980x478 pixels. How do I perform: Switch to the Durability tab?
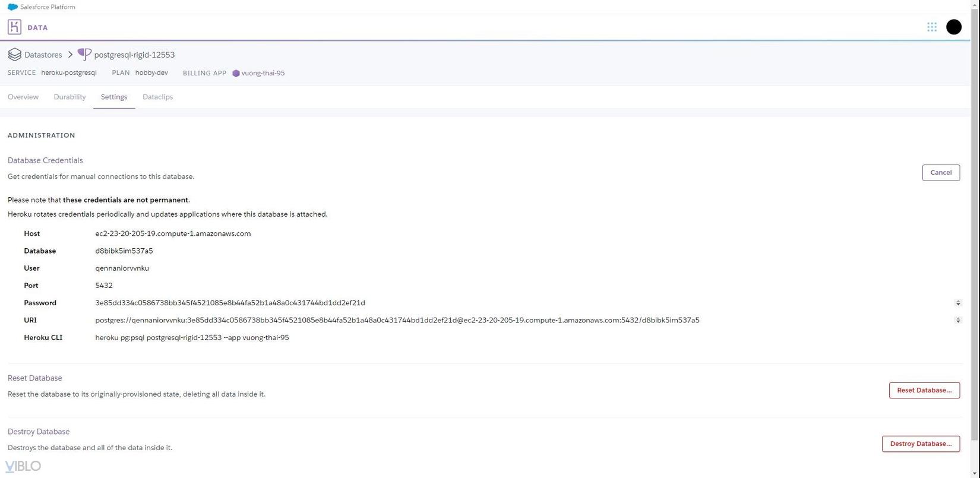pos(69,97)
